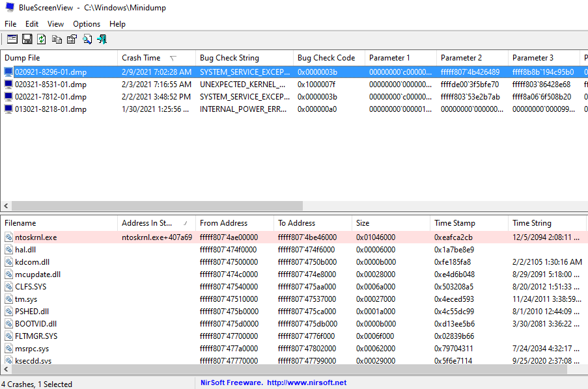Open the Options menu
Viewport: 588px width, 389px height.
point(87,24)
